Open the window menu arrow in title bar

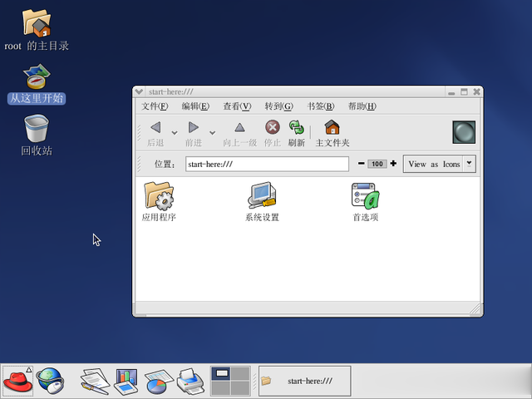(139, 91)
